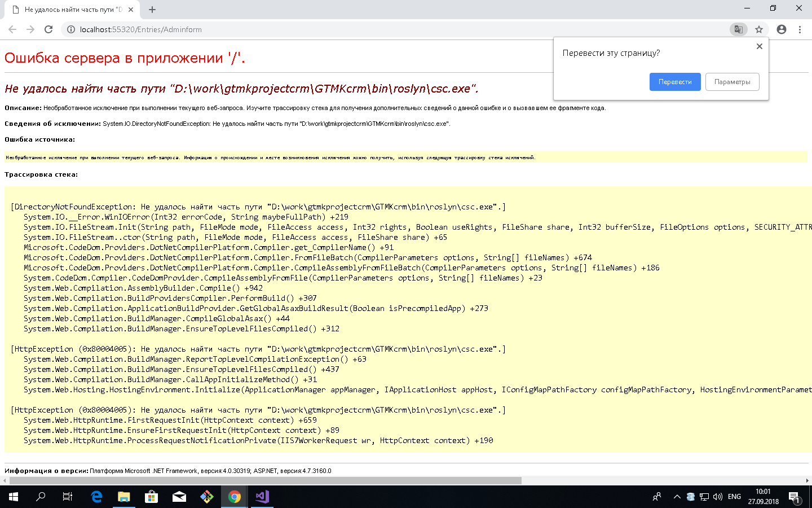Select the 'Не удалось найти часть пути' tab

(72, 10)
